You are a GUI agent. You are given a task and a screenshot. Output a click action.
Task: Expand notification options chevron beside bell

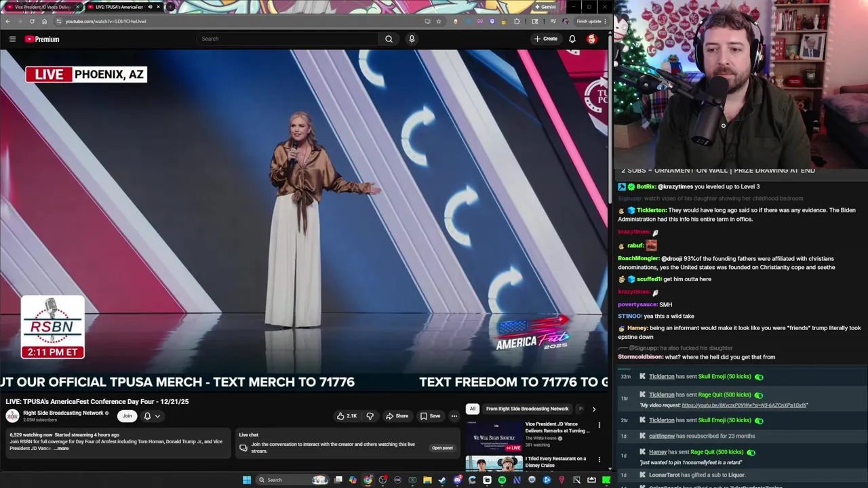(157, 416)
